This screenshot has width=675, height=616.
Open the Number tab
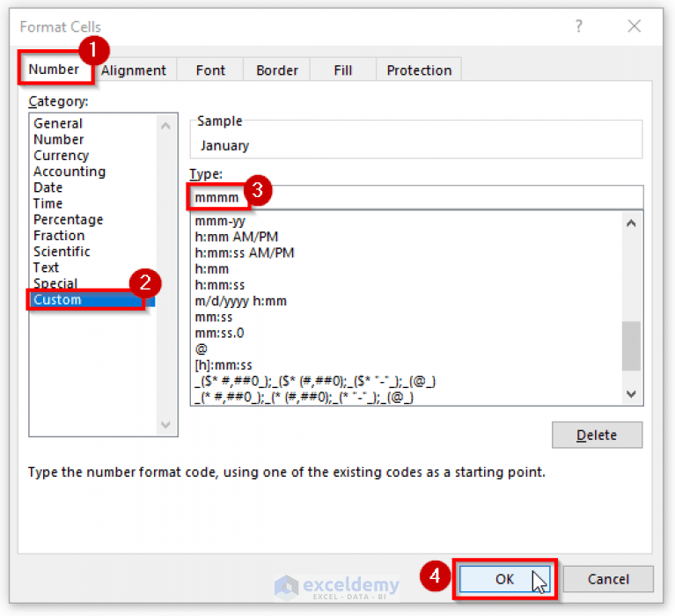coord(55,69)
